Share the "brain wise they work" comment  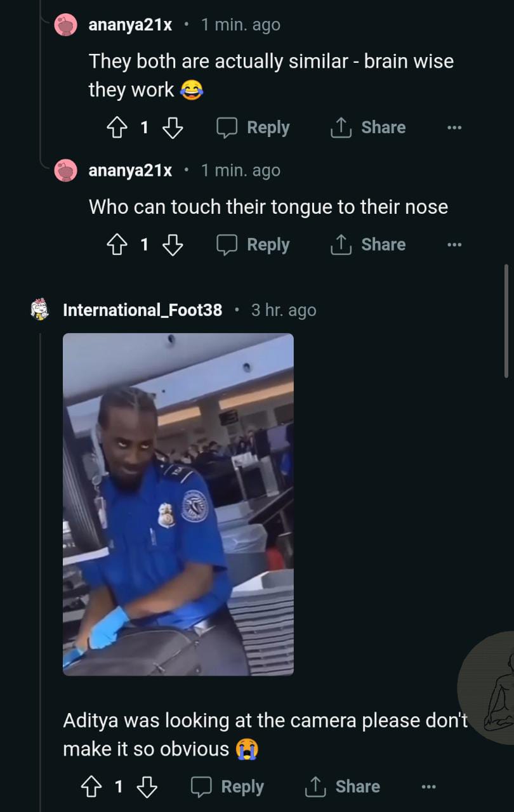367,128
